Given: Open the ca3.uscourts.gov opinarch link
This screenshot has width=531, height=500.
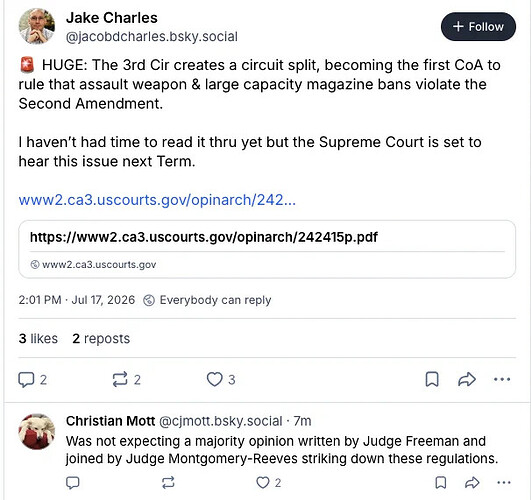Looking at the screenshot, I should [x=157, y=200].
